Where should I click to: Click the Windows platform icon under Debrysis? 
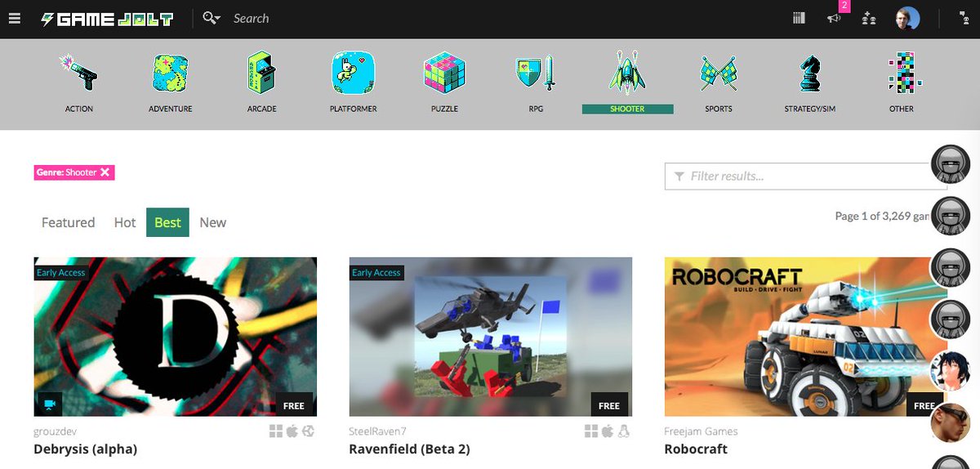coord(276,431)
